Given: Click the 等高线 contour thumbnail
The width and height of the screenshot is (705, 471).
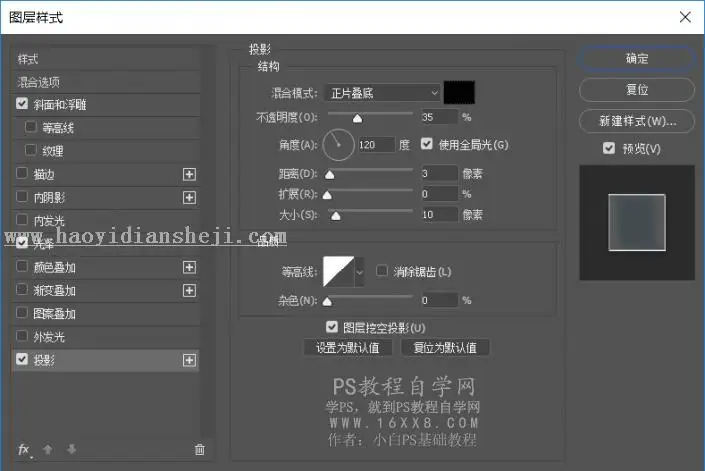Looking at the screenshot, I should (339, 272).
